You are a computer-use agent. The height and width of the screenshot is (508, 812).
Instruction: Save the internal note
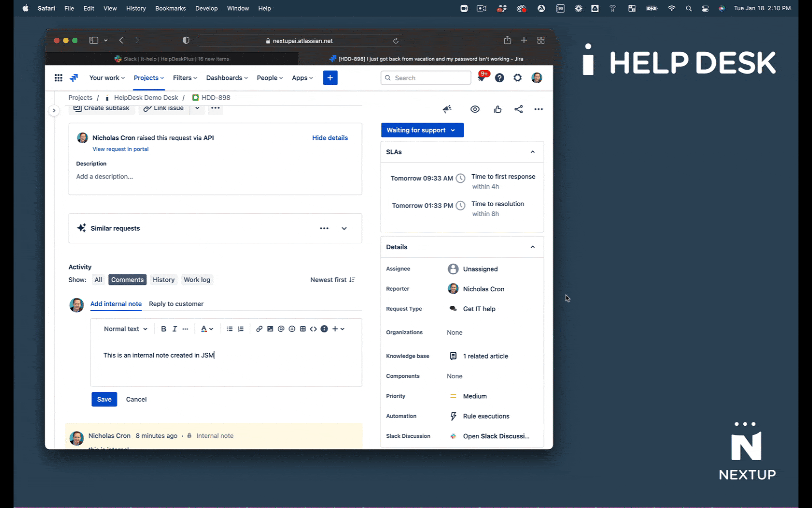[x=104, y=399]
